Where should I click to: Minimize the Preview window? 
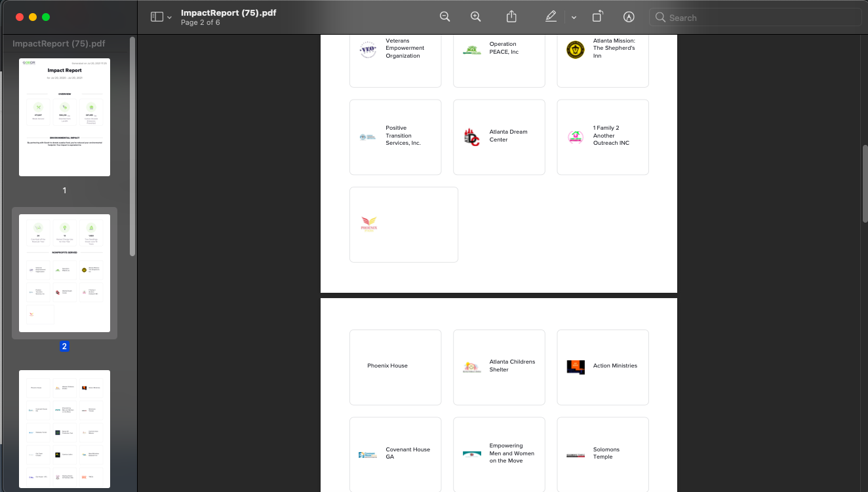pyautogui.click(x=32, y=17)
